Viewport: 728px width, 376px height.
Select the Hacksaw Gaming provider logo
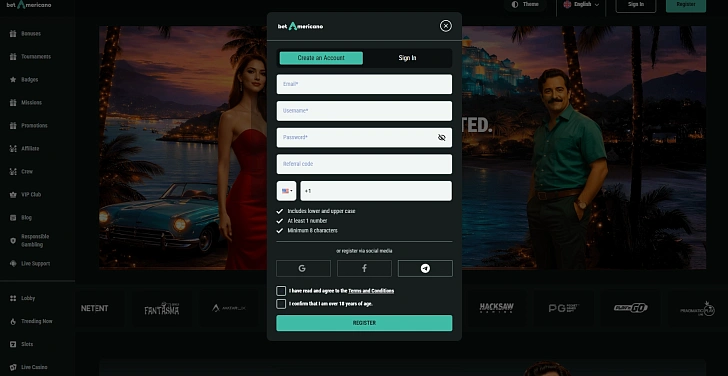[x=496, y=308]
